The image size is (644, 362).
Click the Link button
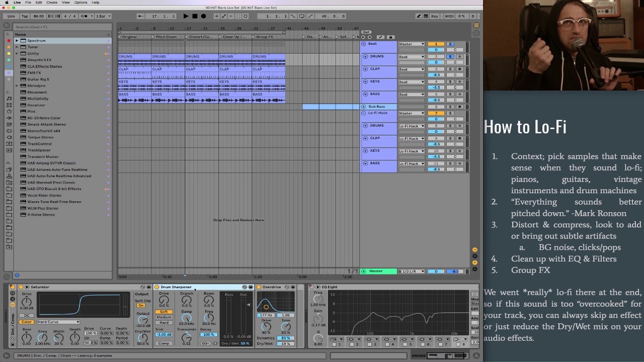click(x=11, y=16)
